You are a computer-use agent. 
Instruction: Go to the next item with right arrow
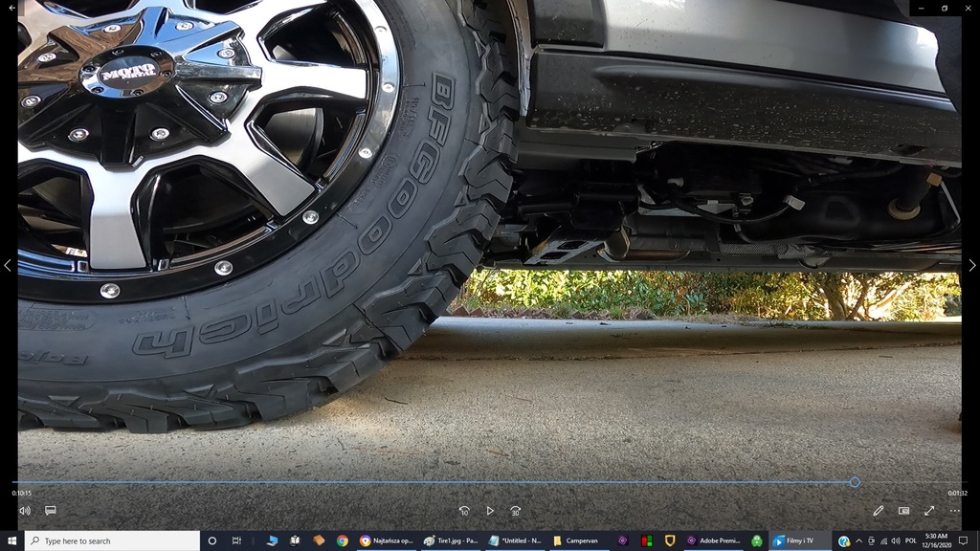972,266
